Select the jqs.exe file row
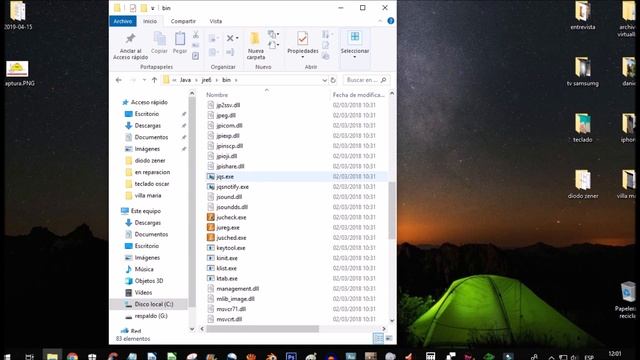Image resolution: width=640 pixels, height=360 pixels. [296, 176]
